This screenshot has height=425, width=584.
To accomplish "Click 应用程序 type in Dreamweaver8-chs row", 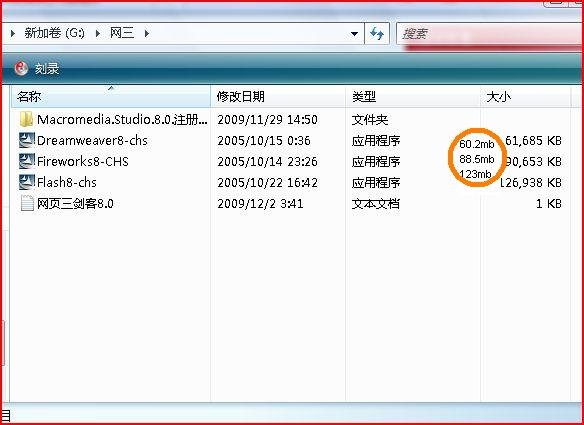I will point(376,141).
